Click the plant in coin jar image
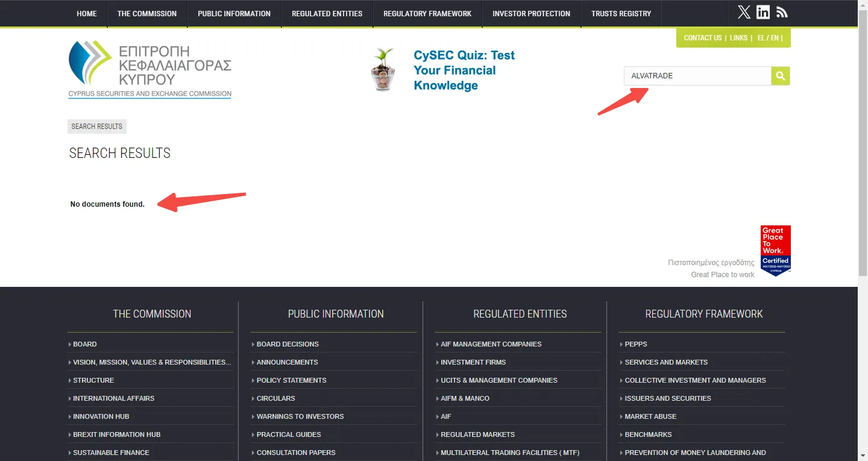Image resolution: width=868 pixels, height=461 pixels. coord(383,70)
